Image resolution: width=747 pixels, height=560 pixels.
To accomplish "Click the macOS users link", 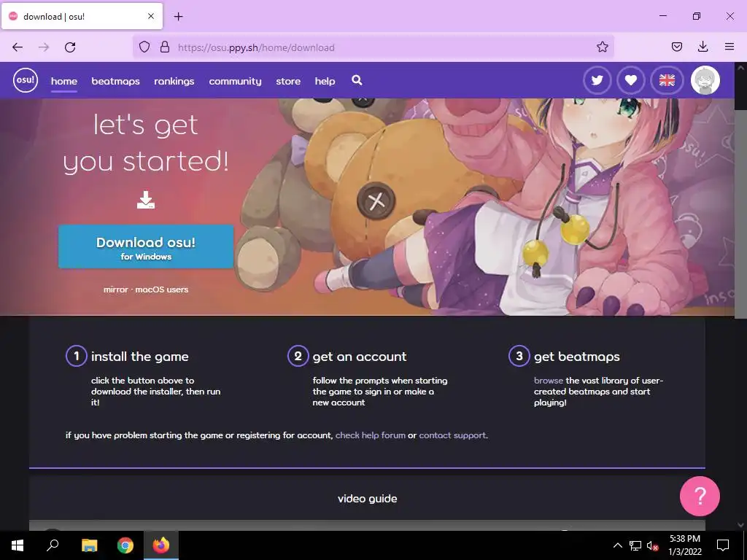I will pos(161,289).
